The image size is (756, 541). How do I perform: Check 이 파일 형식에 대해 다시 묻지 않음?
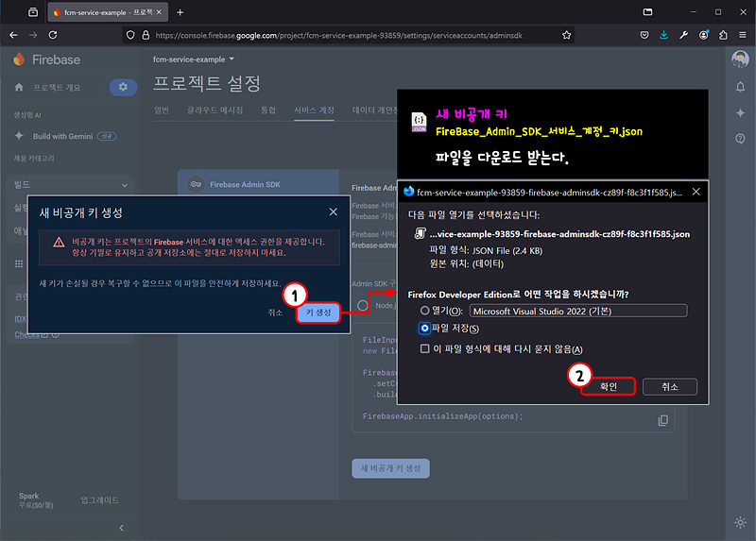424,348
